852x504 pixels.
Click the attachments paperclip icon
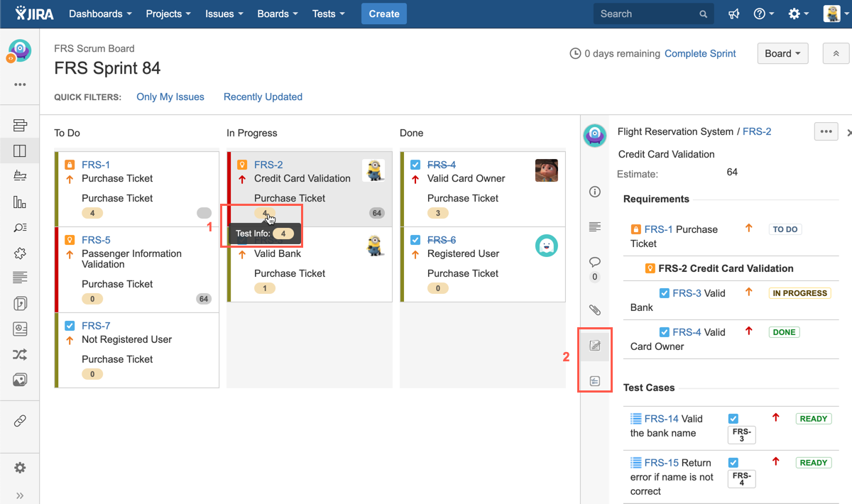pos(595,309)
